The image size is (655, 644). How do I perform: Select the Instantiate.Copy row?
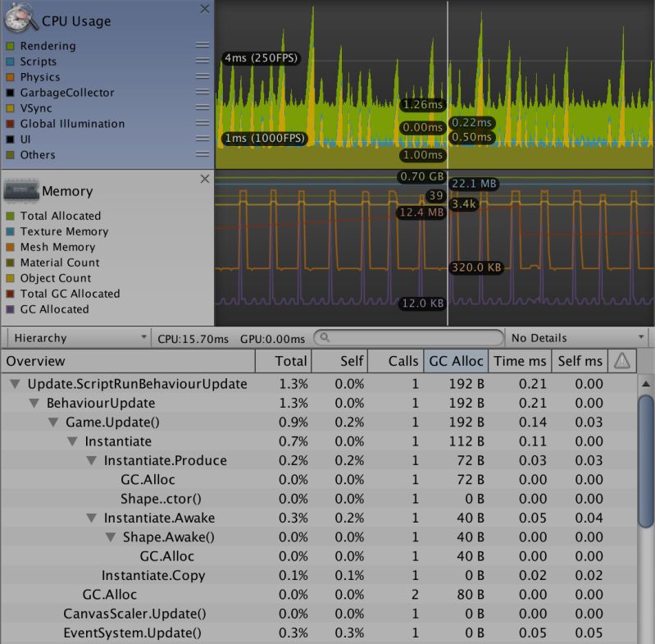(319, 575)
